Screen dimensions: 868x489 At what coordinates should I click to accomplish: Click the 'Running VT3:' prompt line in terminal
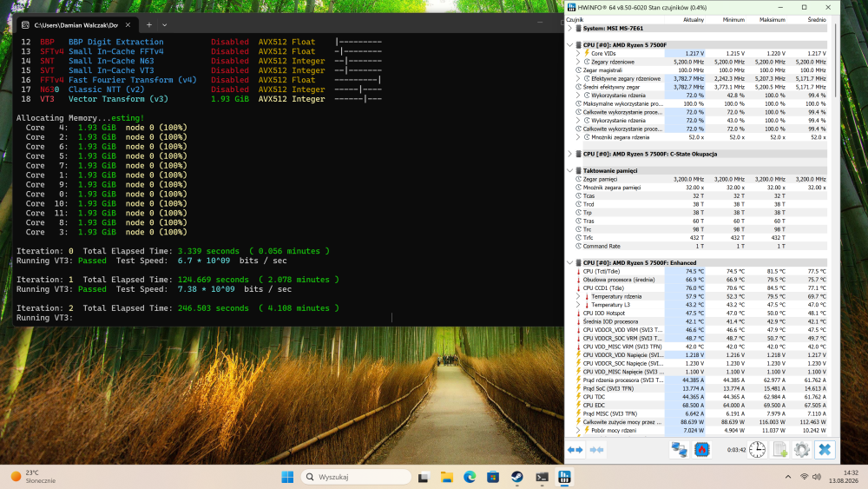pos(45,317)
